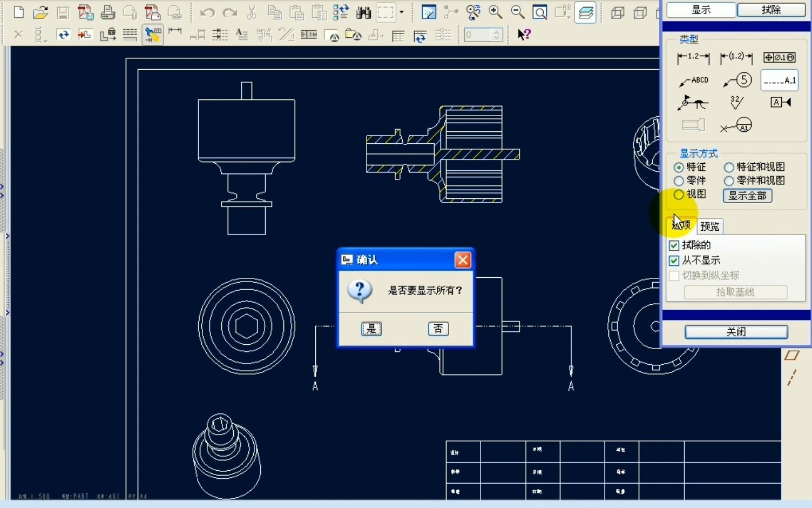Click the cleanup dimensions icon
Viewport: 812px width, 508px height.
click(220, 35)
